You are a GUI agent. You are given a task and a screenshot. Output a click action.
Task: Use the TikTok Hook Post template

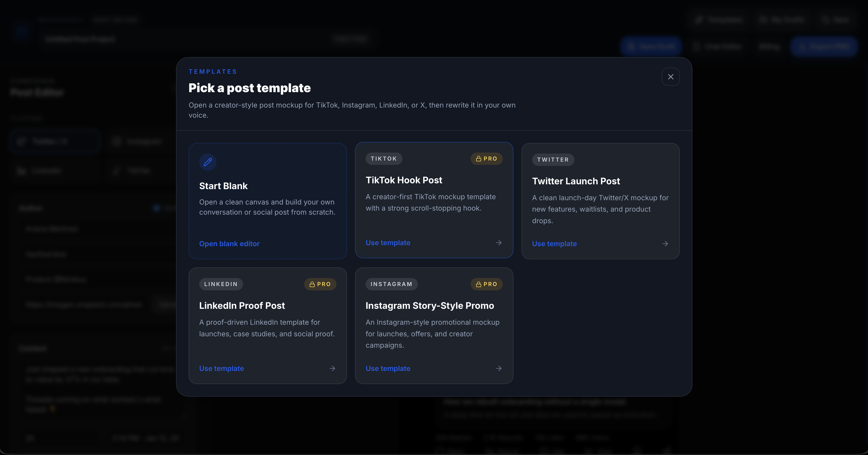pos(388,242)
